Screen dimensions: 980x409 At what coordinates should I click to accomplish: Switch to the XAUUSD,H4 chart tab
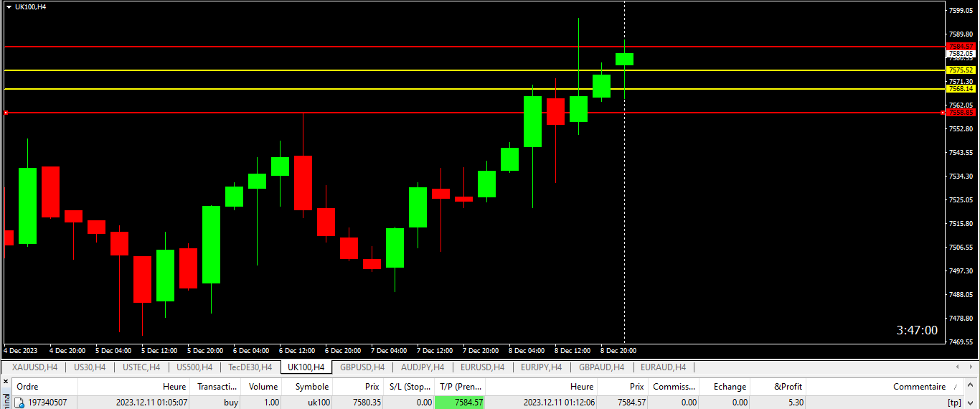click(34, 367)
